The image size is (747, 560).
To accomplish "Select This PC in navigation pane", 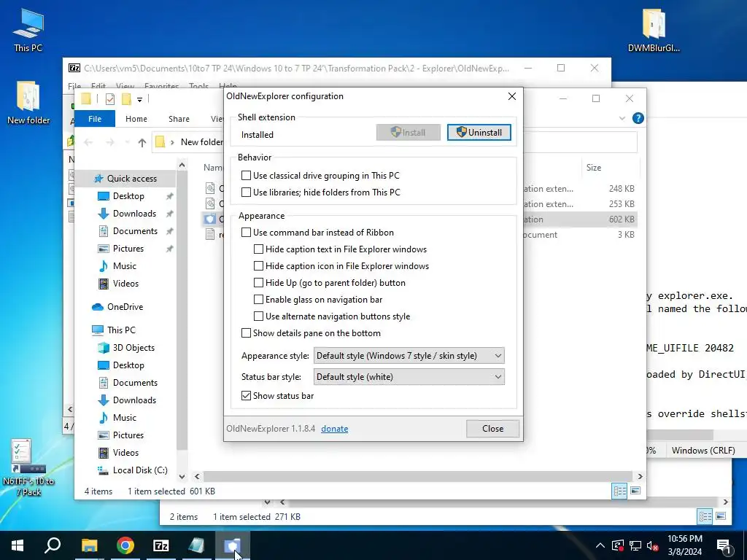I will [121, 330].
